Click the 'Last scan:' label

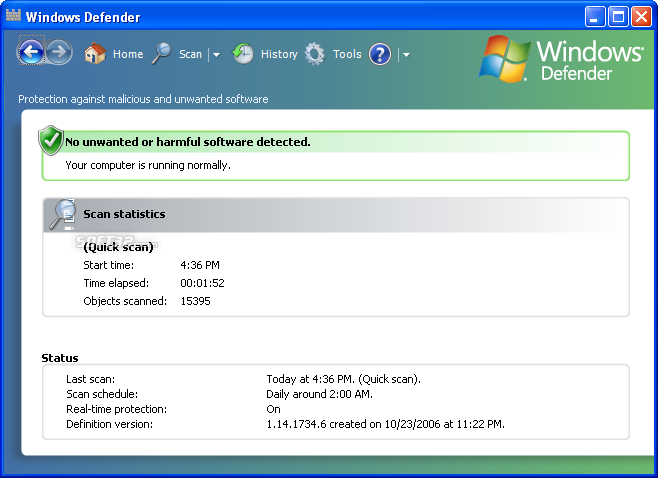91,379
